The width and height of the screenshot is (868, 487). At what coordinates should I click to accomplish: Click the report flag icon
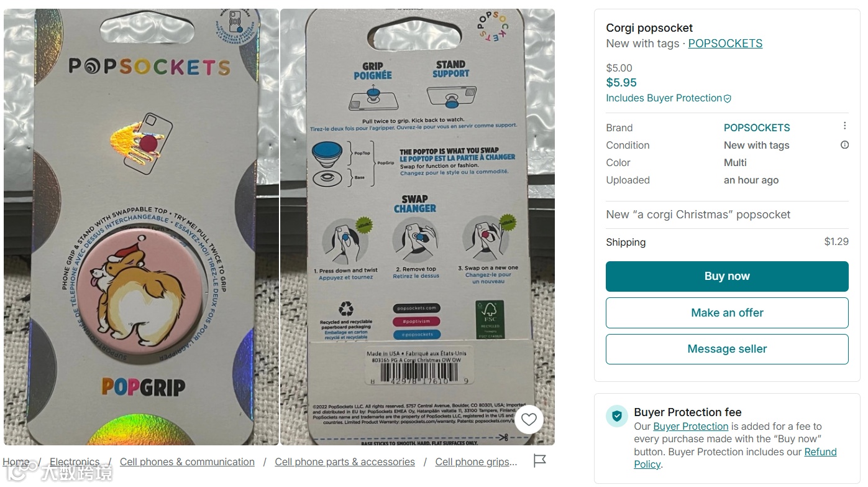coord(540,461)
